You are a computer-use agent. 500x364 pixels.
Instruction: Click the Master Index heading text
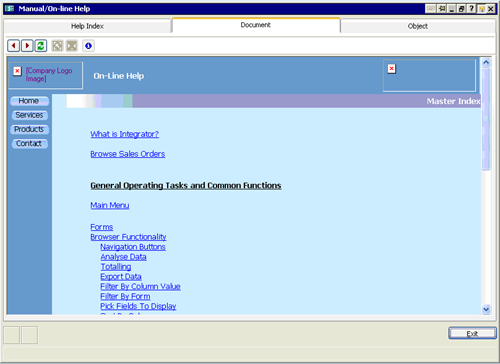[x=453, y=101]
